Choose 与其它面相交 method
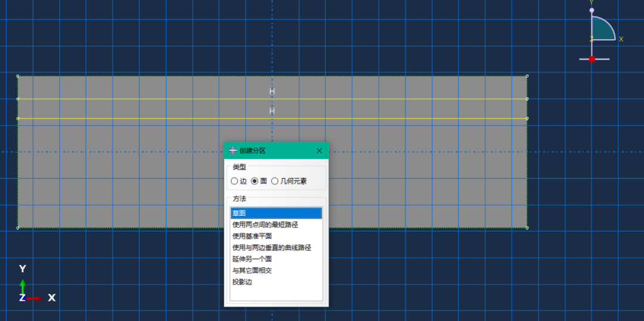This screenshot has width=644, height=321. [276, 270]
